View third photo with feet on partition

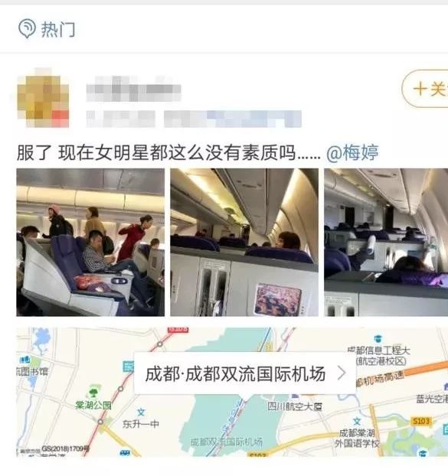386,243
